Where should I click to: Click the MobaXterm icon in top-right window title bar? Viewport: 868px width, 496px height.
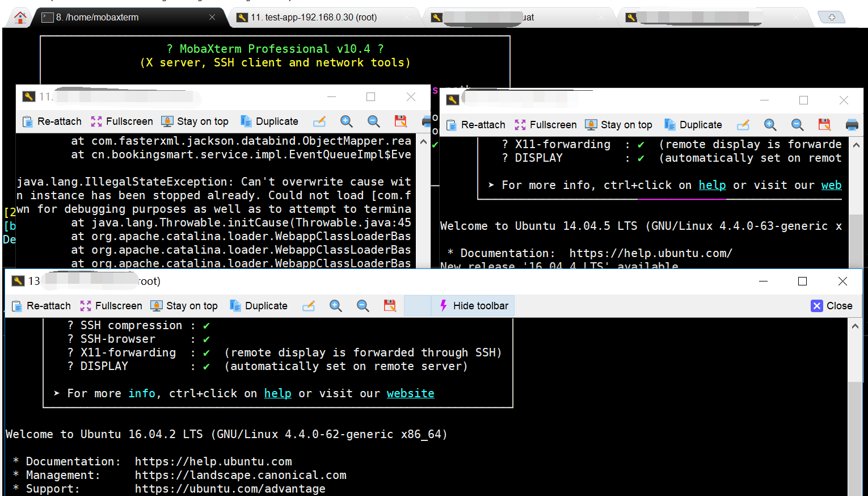click(453, 100)
